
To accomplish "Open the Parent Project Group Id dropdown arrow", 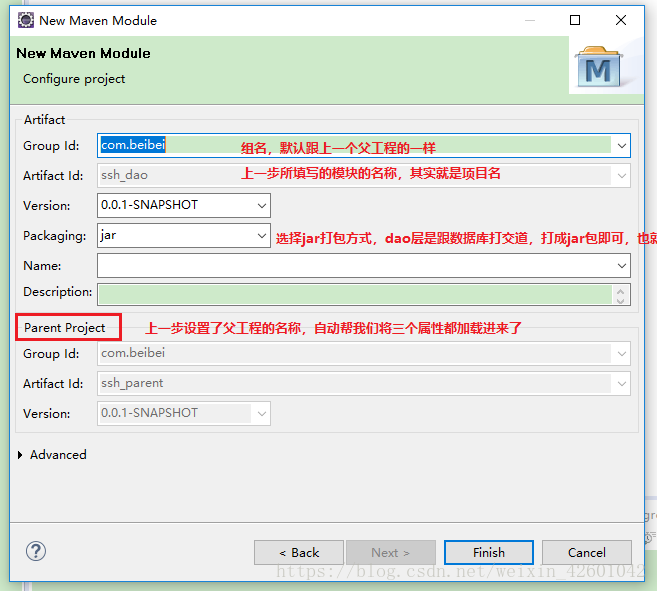I will [622, 354].
